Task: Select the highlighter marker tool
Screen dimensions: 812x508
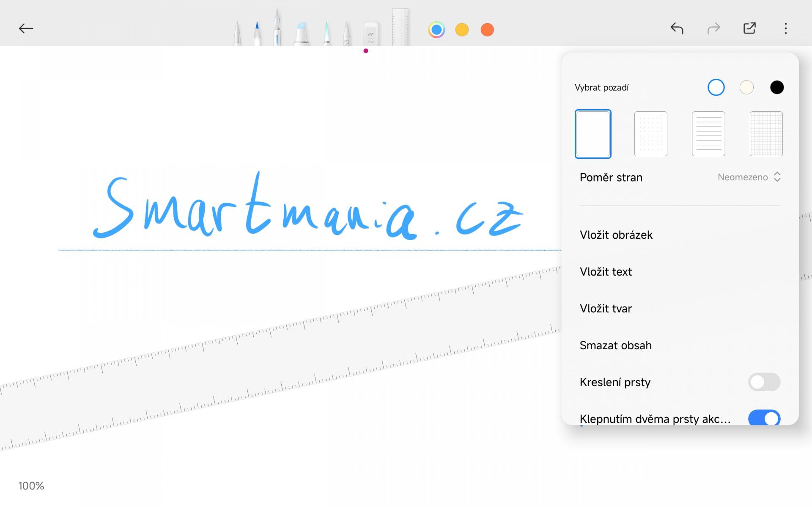Action: pyautogui.click(x=302, y=34)
